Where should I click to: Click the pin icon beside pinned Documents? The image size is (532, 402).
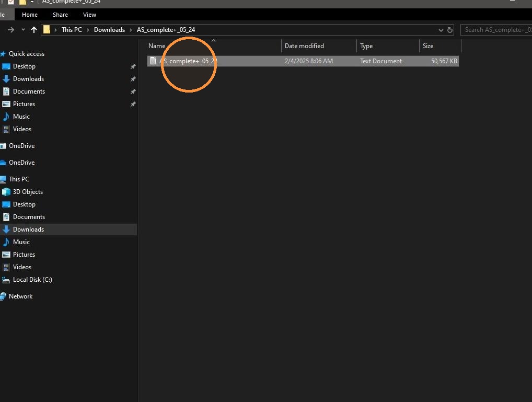(x=133, y=91)
